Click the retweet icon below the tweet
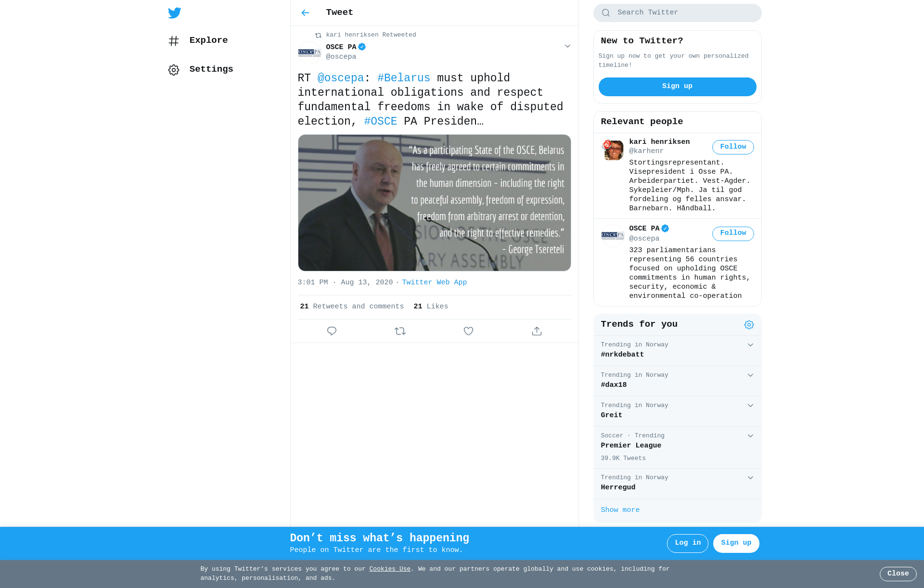 click(x=400, y=331)
